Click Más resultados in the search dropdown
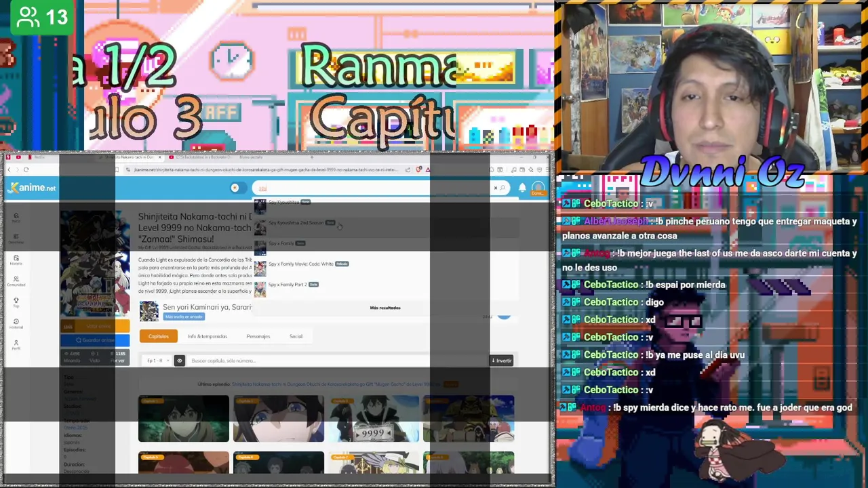 click(x=385, y=308)
